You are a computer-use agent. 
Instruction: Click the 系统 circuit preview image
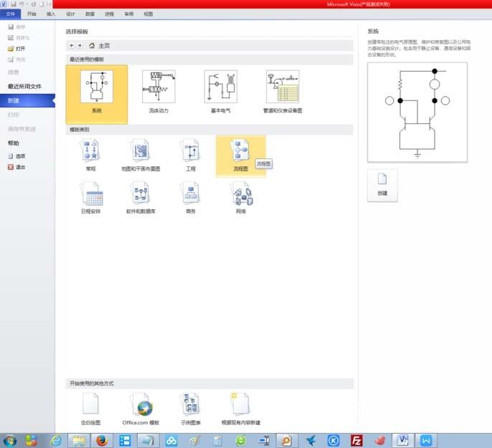[x=417, y=113]
